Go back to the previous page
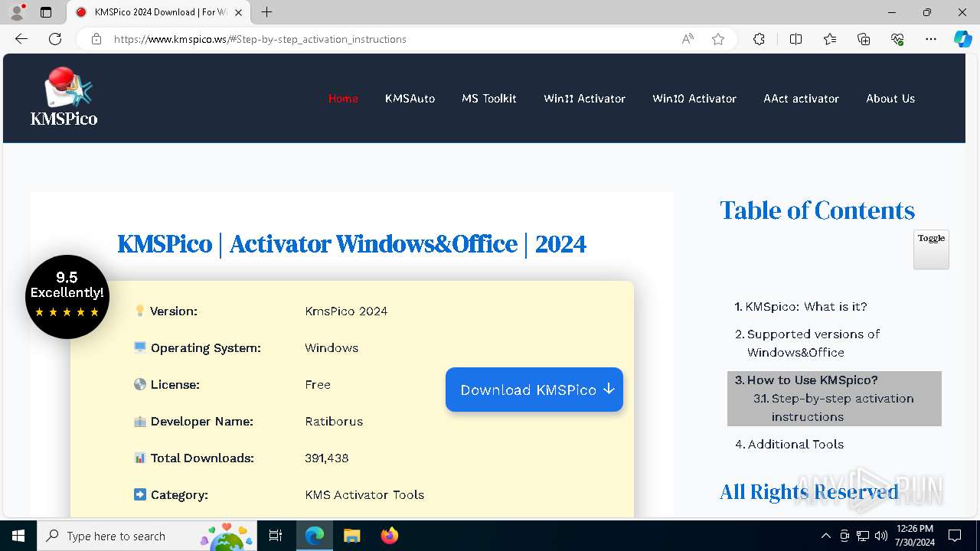The width and height of the screenshot is (980, 551). [x=21, y=39]
